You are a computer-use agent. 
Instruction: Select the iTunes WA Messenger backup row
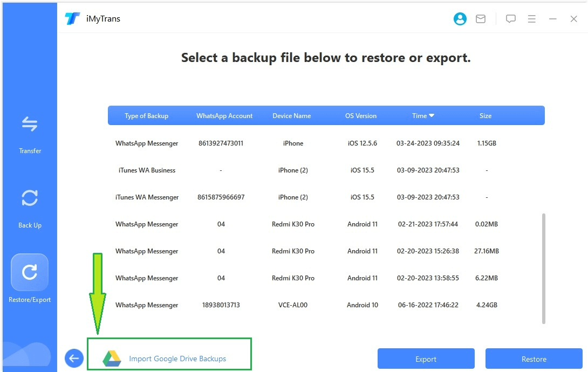[x=325, y=197]
